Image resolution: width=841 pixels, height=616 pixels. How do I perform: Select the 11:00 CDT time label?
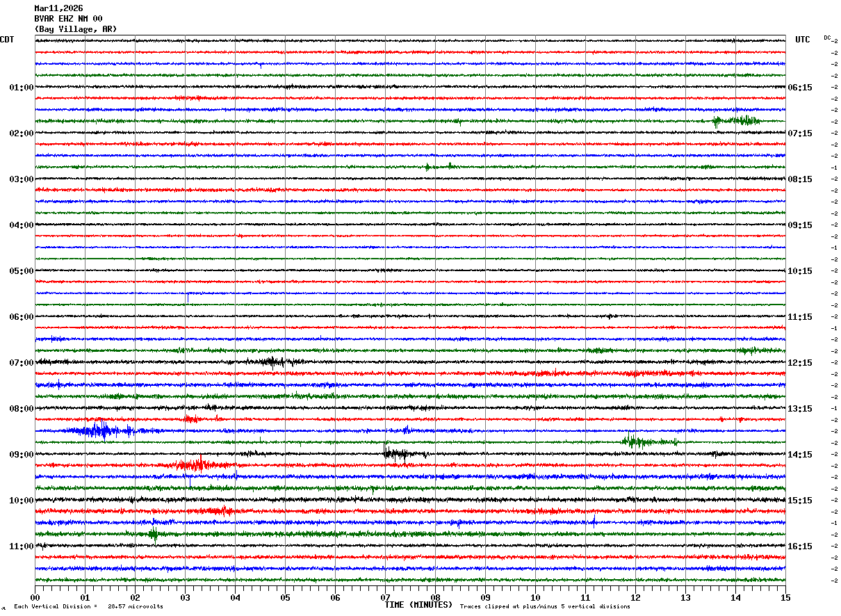21,546
